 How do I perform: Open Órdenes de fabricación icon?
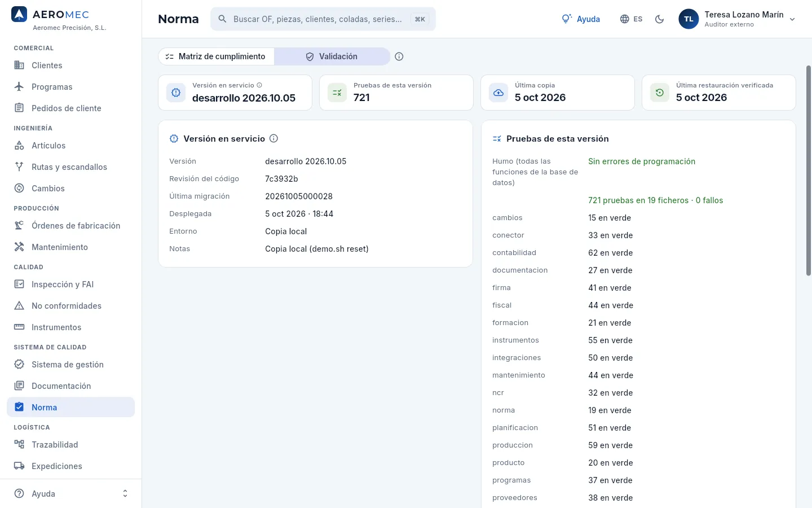tap(19, 226)
